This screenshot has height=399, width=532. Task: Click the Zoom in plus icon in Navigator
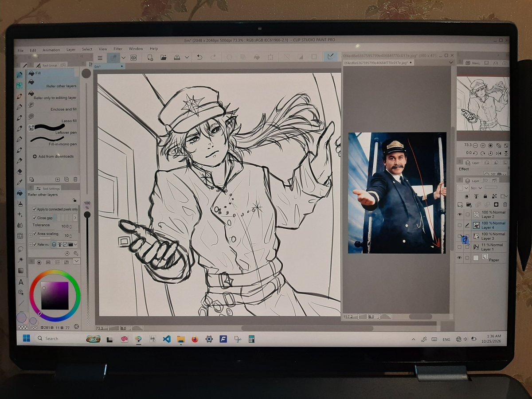click(x=484, y=145)
